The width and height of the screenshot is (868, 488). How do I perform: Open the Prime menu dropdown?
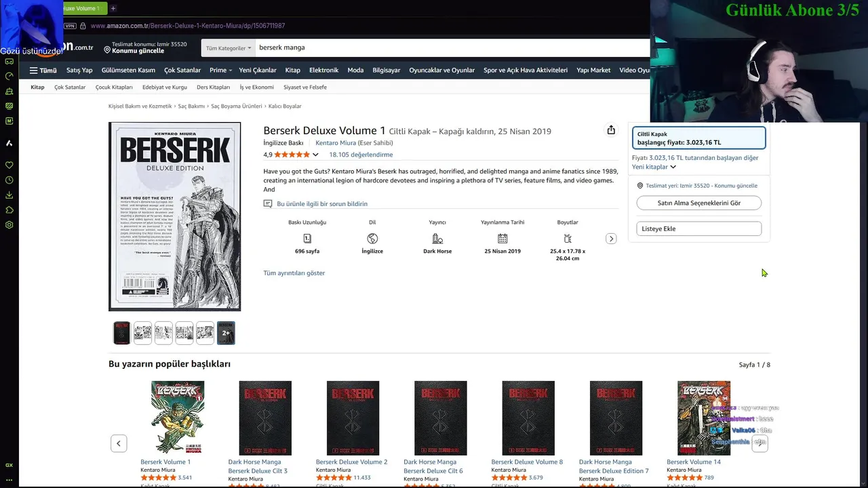[x=220, y=70]
